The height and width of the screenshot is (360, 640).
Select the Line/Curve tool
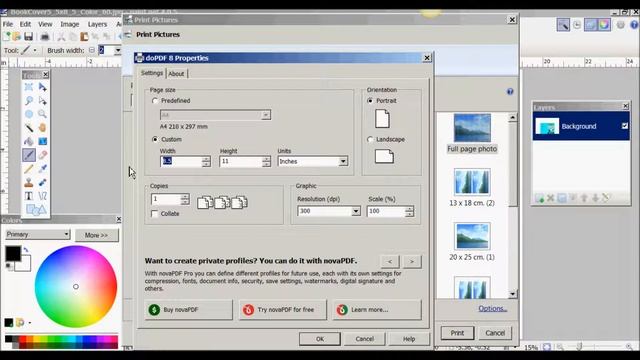coord(42,196)
